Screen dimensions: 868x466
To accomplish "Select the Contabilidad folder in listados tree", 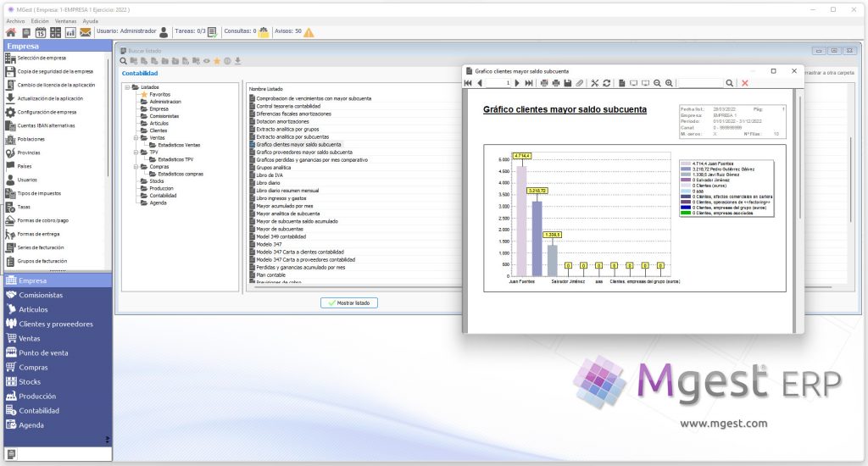I will (163, 196).
